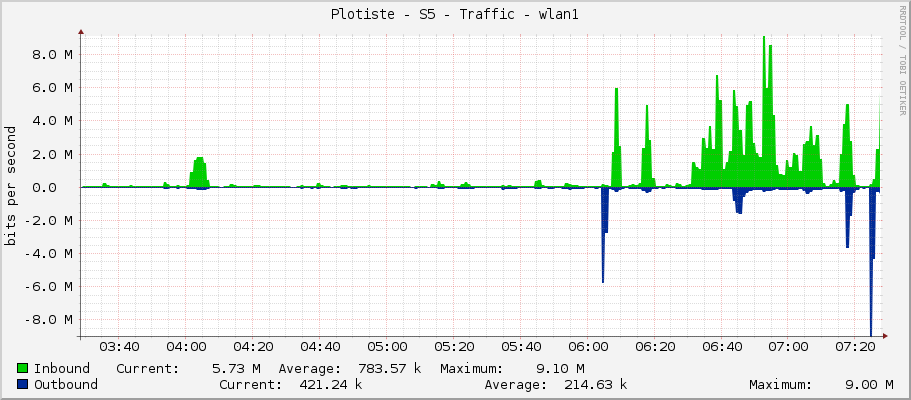This screenshot has height=400, width=911.
Task: Click the '04:40' time axis label
Action: point(320,348)
